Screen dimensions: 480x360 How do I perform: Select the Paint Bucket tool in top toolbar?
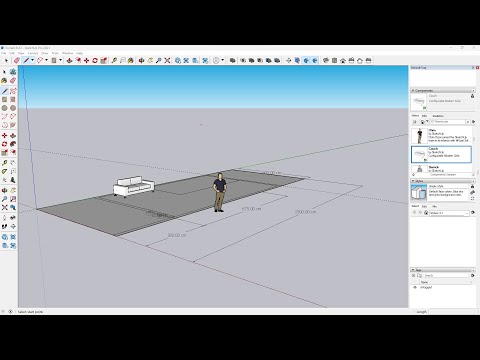coord(131,60)
